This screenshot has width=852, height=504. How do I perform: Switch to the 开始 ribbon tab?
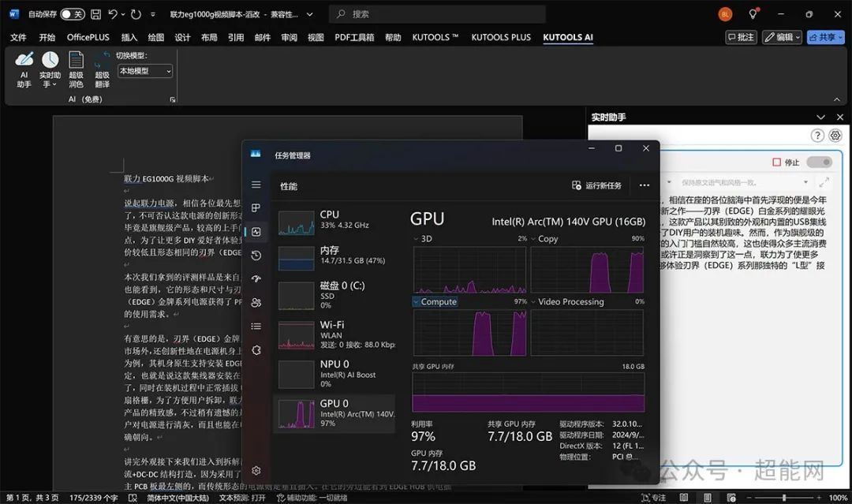click(47, 37)
